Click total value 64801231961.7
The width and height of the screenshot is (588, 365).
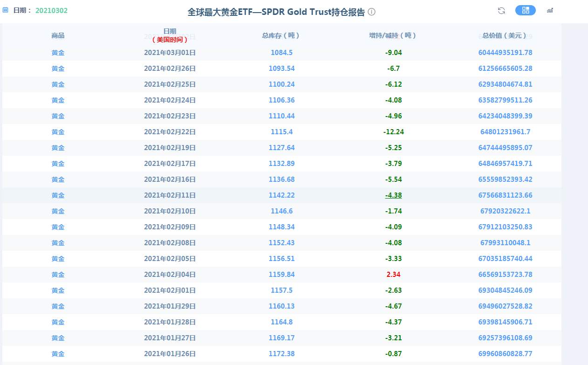(505, 132)
